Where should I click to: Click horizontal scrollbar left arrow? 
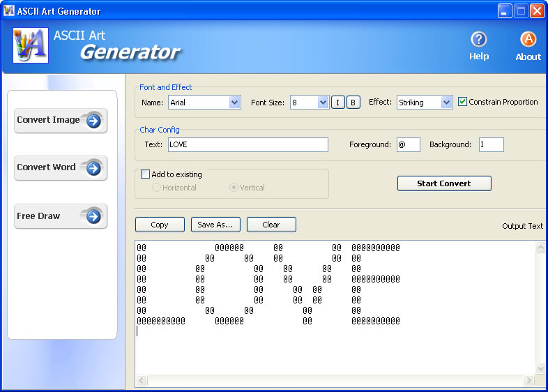click(x=142, y=380)
